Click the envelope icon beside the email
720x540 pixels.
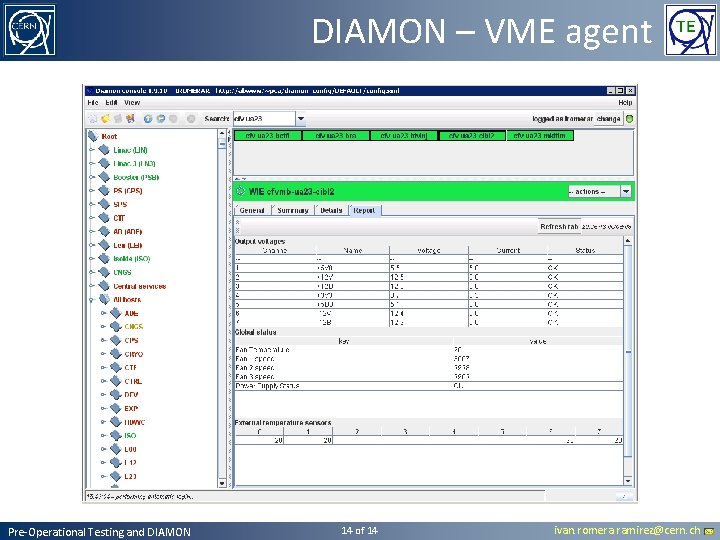click(709, 531)
